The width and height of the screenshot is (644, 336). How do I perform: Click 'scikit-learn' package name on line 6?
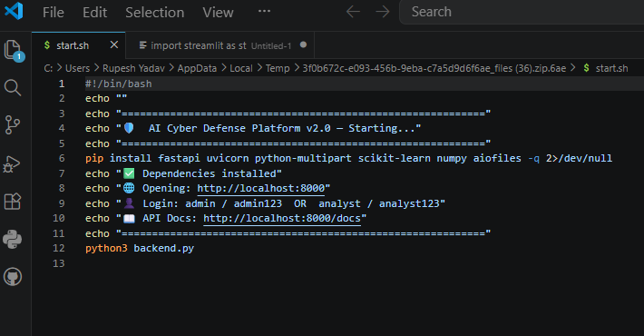395,158
